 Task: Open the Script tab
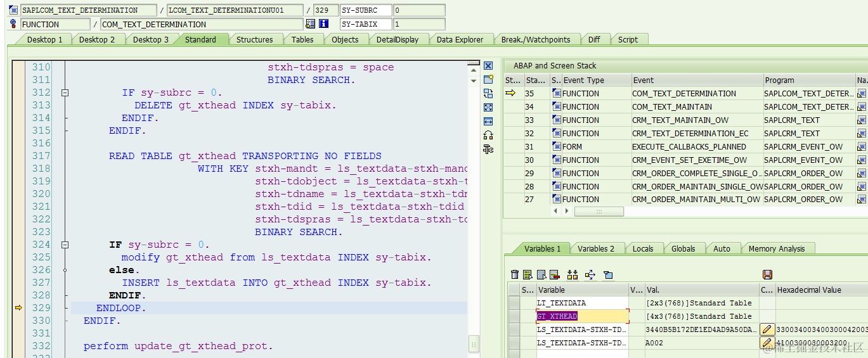[x=628, y=39]
